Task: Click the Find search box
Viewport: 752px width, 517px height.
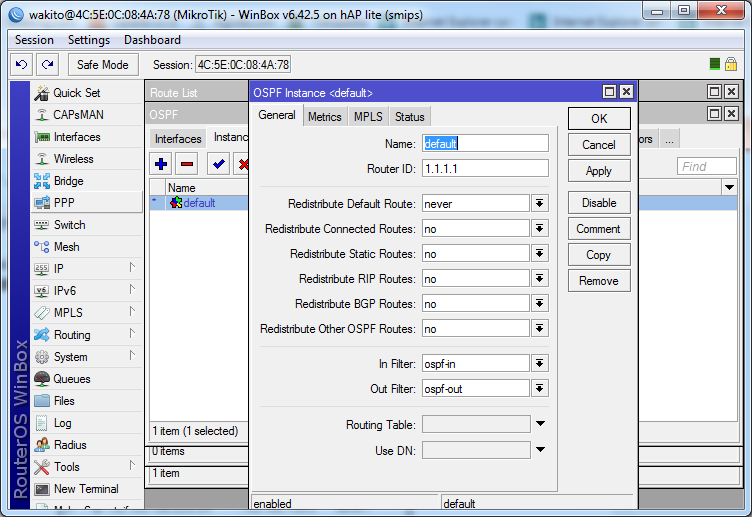Action: point(706,166)
